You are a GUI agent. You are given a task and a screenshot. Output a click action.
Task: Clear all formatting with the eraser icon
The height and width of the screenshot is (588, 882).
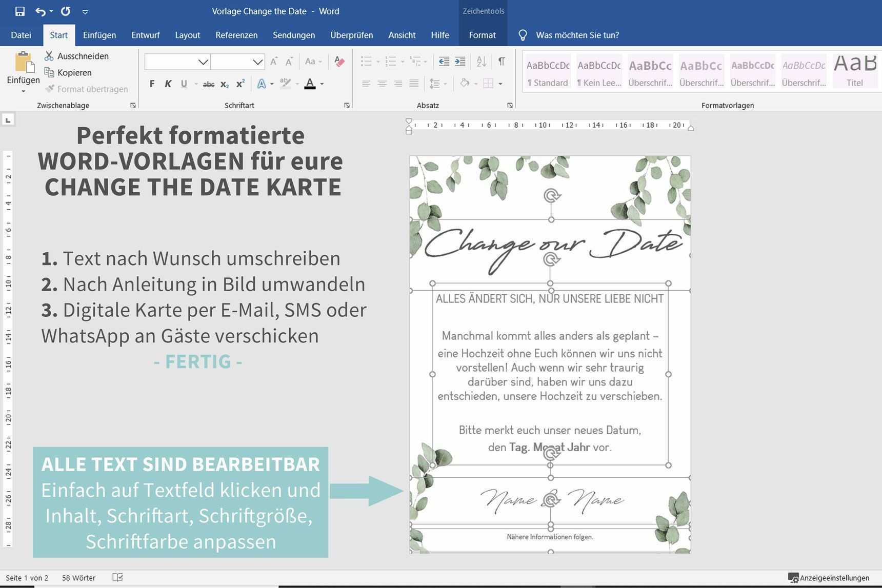[x=339, y=62]
